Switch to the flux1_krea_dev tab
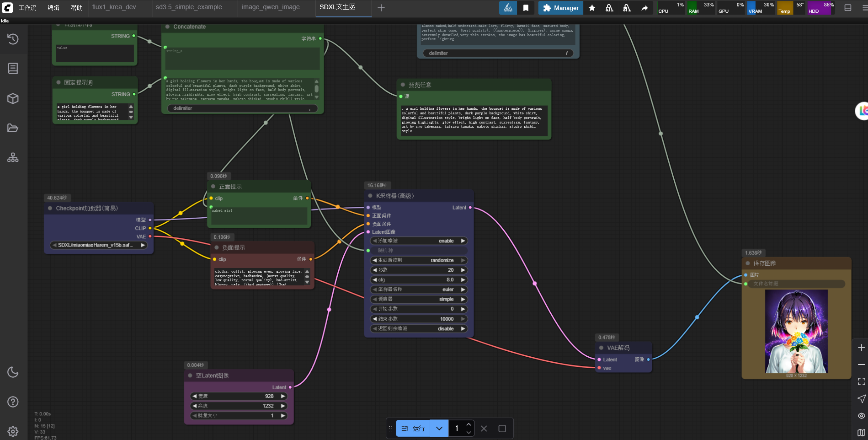Screen dimensions: 868x440 coord(114,7)
